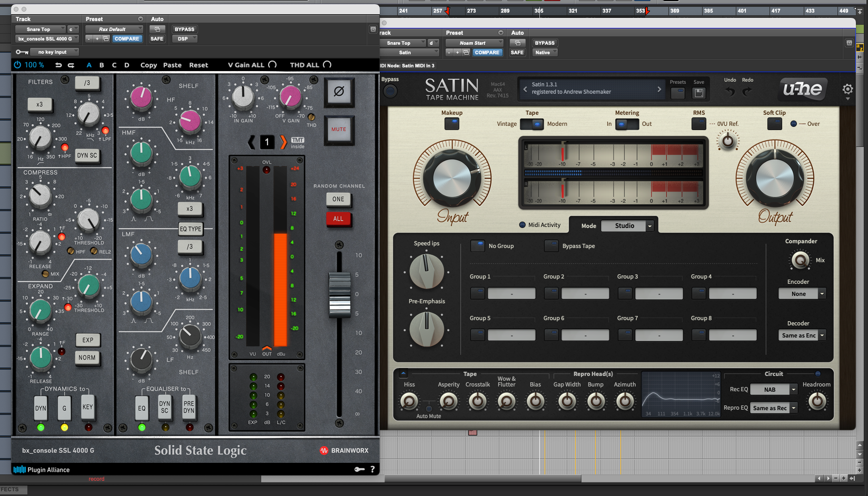Click the u-he logo
The width and height of the screenshot is (868, 496).
[x=802, y=90]
